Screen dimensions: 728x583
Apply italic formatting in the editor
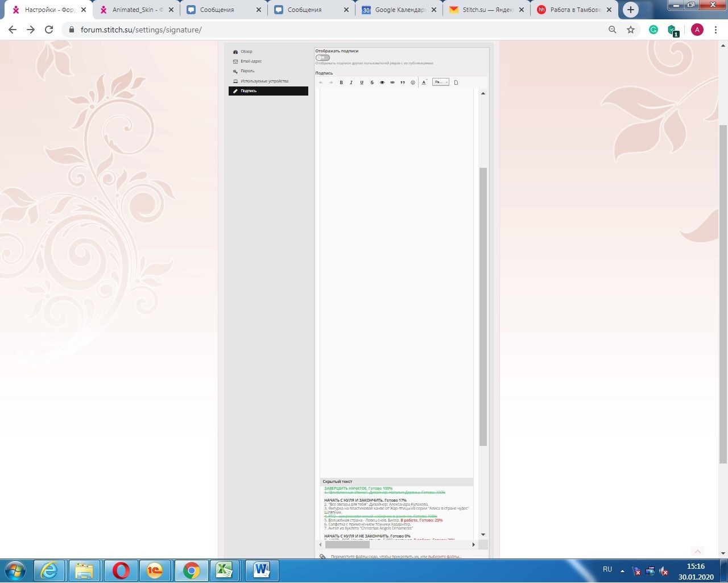351,82
